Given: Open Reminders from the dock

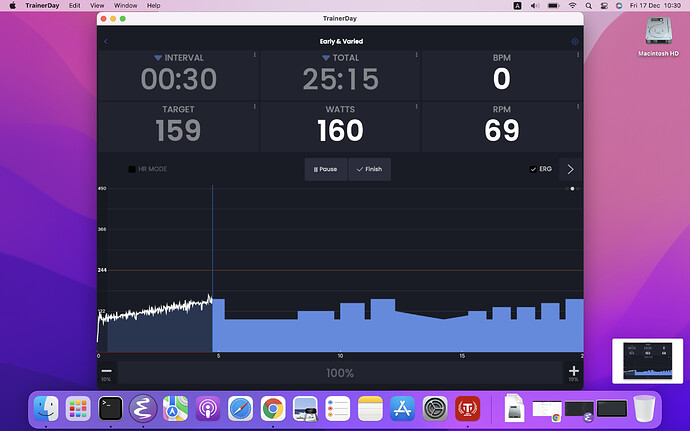Looking at the screenshot, I should point(338,409).
